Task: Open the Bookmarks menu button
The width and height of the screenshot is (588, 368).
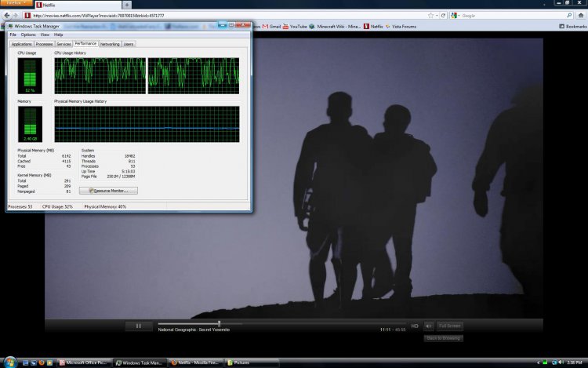Action: point(573,27)
